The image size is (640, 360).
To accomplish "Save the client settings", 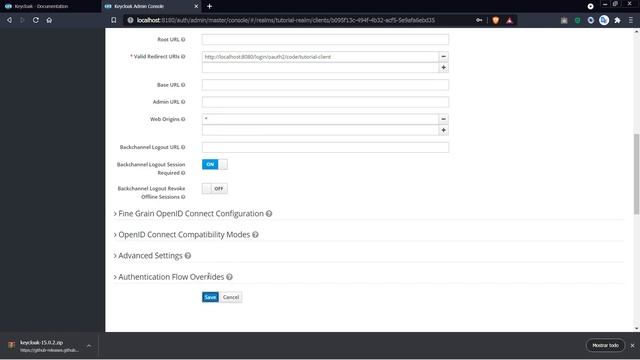I will (210, 297).
